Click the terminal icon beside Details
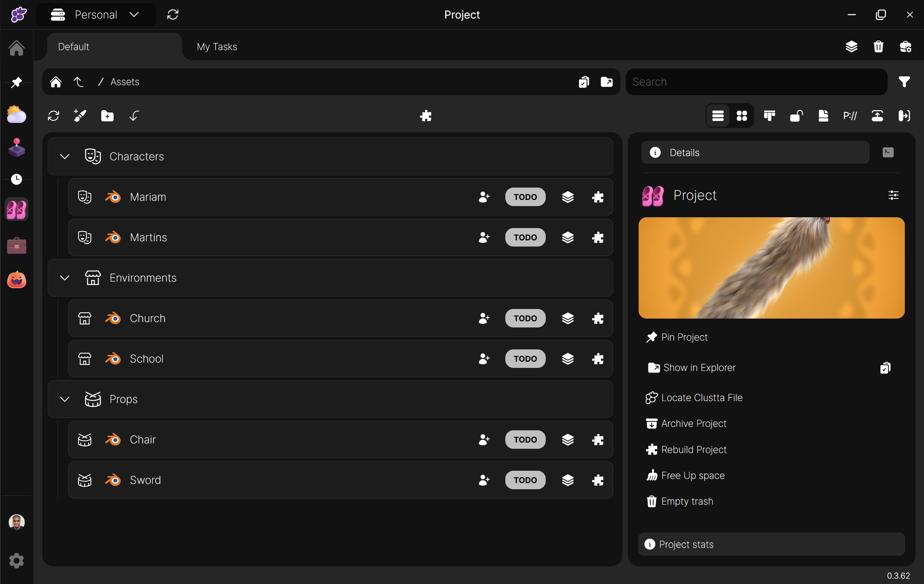 click(x=888, y=153)
